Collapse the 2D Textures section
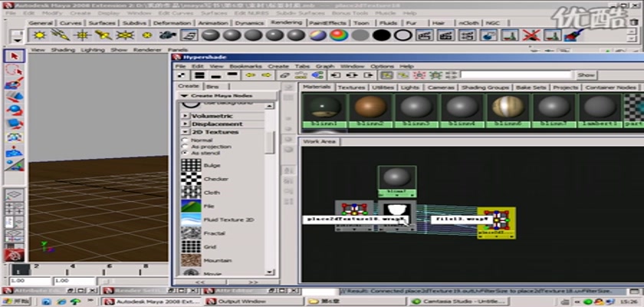 [x=186, y=132]
